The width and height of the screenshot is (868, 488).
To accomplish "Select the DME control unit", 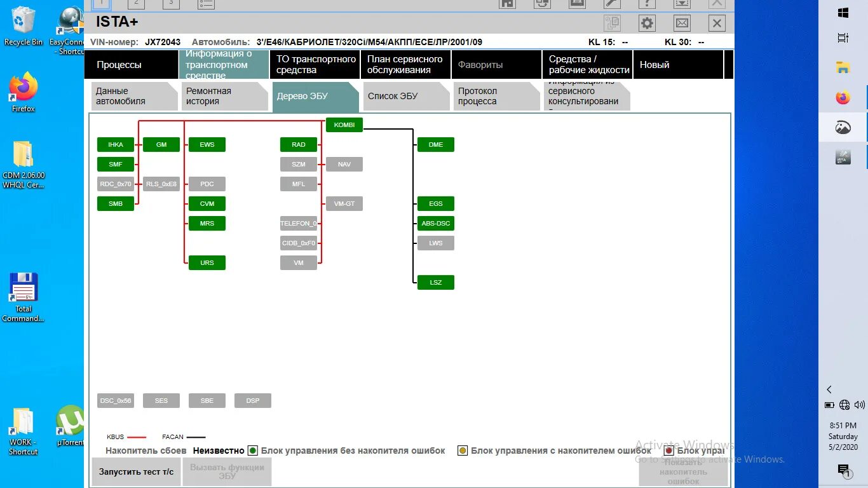I will (436, 145).
